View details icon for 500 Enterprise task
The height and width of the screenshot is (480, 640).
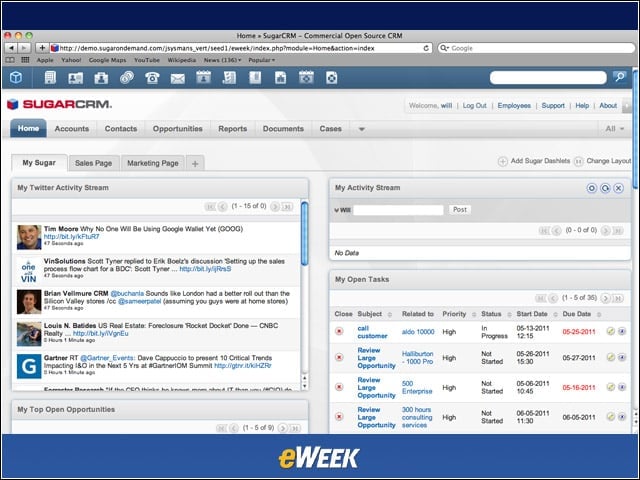[x=622, y=387]
